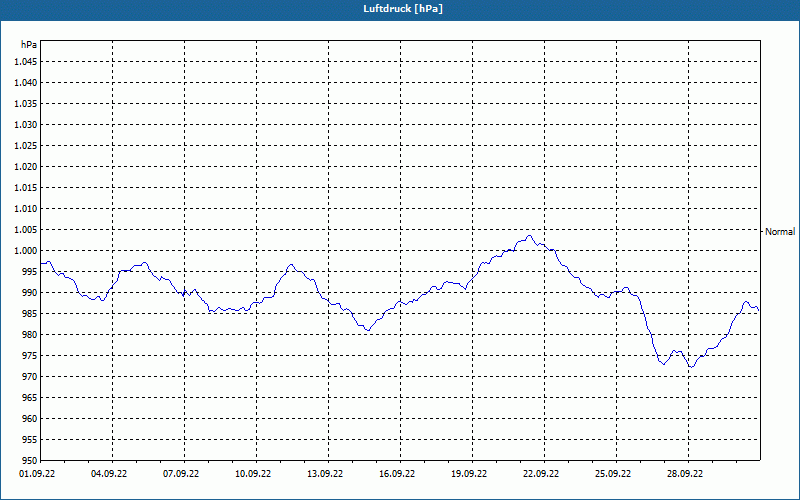This screenshot has width=800, height=500.
Task: Select the 07.09.22 date label
Action: click(181, 473)
